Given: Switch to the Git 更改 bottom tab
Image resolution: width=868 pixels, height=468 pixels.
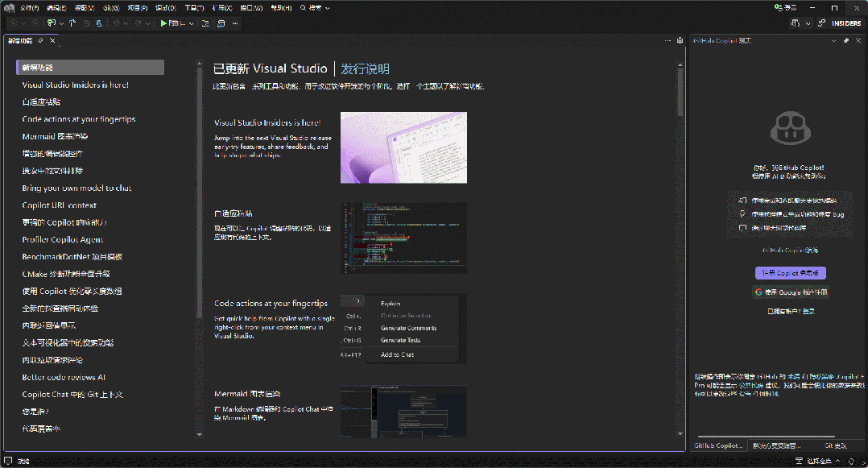Looking at the screenshot, I should [835, 445].
